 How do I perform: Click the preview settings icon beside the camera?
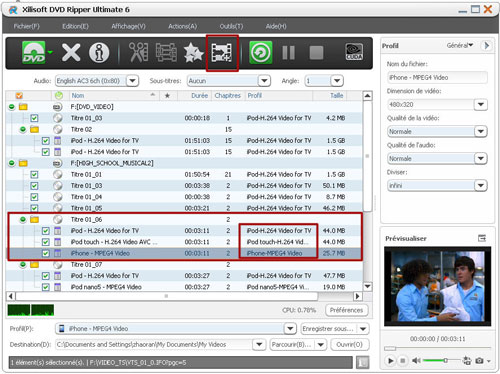point(467,360)
